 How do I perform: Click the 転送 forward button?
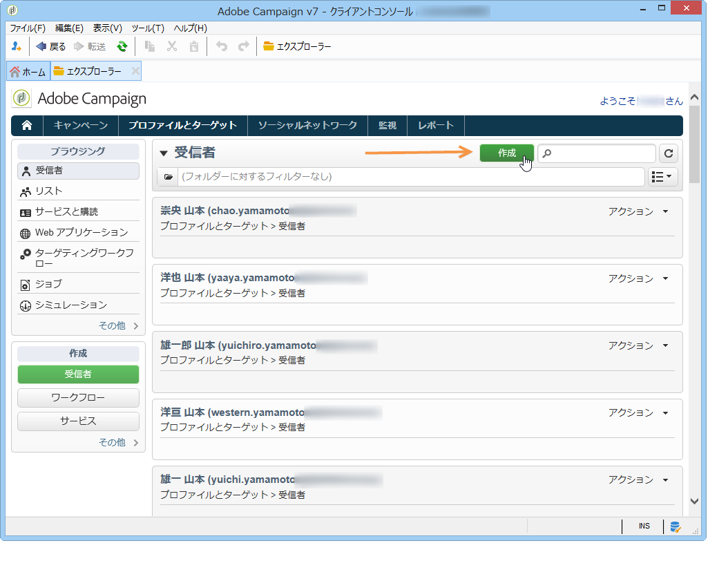[x=90, y=46]
